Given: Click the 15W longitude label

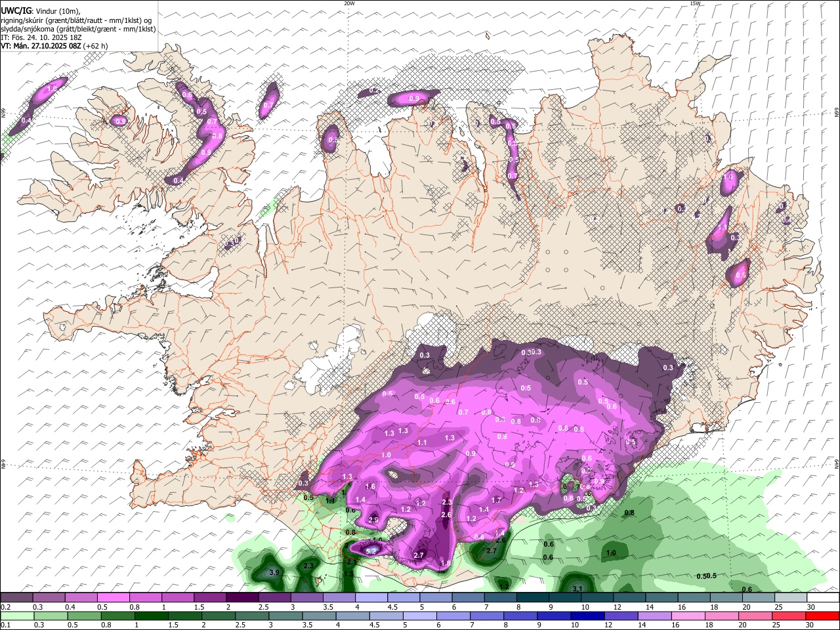Looking at the screenshot, I should click(x=695, y=3).
